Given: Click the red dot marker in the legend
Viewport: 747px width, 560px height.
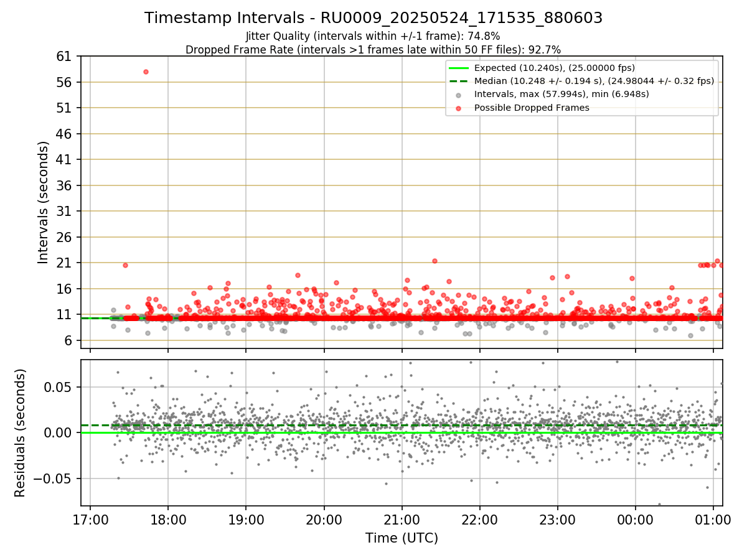Looking at the screenshot, I should tap(458, 108).
